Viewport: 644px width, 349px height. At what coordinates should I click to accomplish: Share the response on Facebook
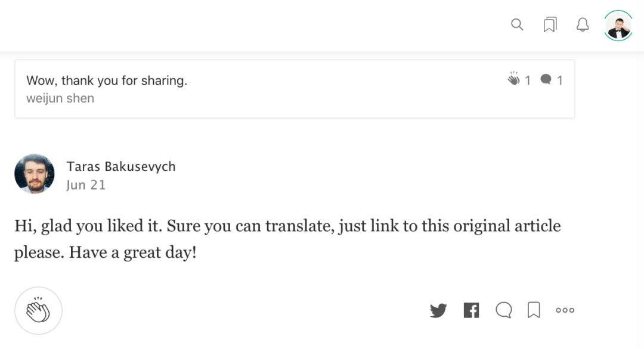471,310
